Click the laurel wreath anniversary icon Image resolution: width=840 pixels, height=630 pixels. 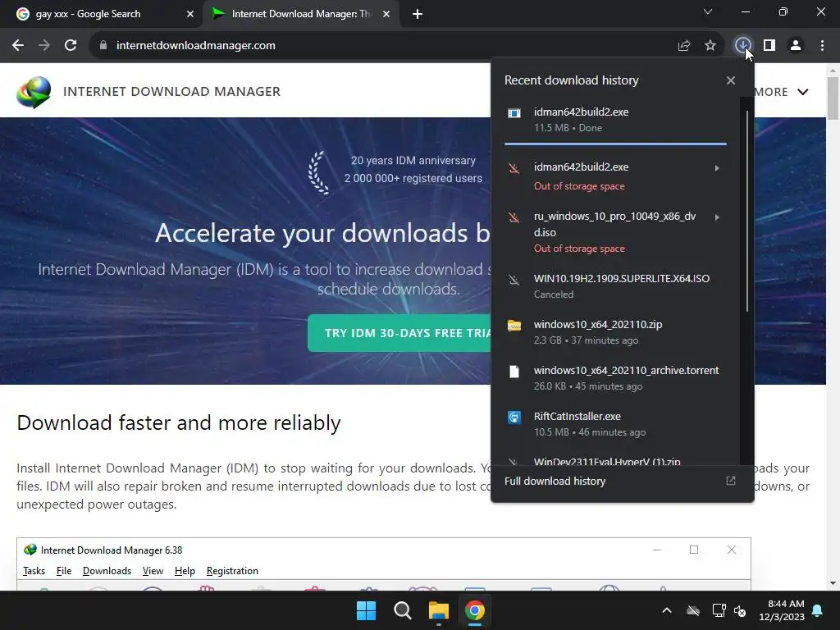tap(318, 172)
